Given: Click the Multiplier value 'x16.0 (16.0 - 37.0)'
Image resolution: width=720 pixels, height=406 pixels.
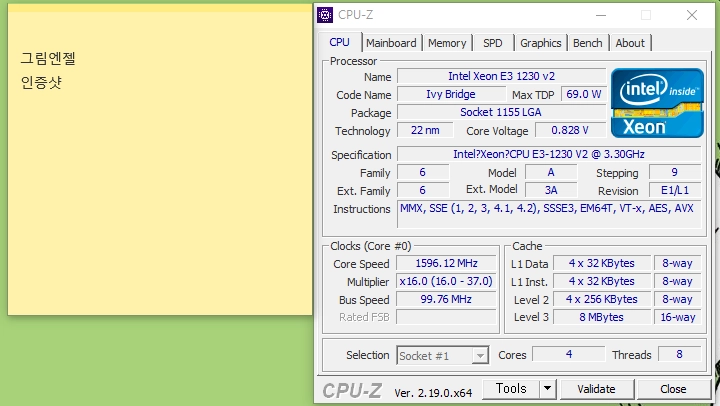Looking at the screenshot, I should click(x=446, y=281).
